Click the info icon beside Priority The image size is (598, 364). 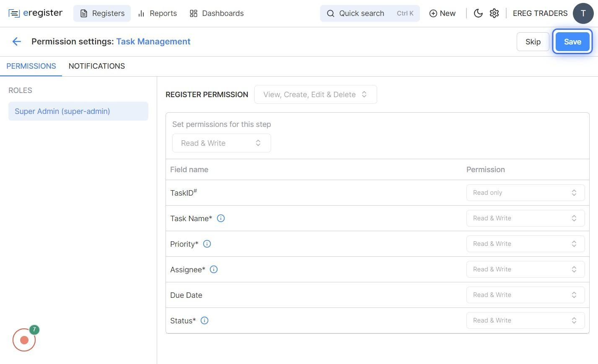point(207,244)
